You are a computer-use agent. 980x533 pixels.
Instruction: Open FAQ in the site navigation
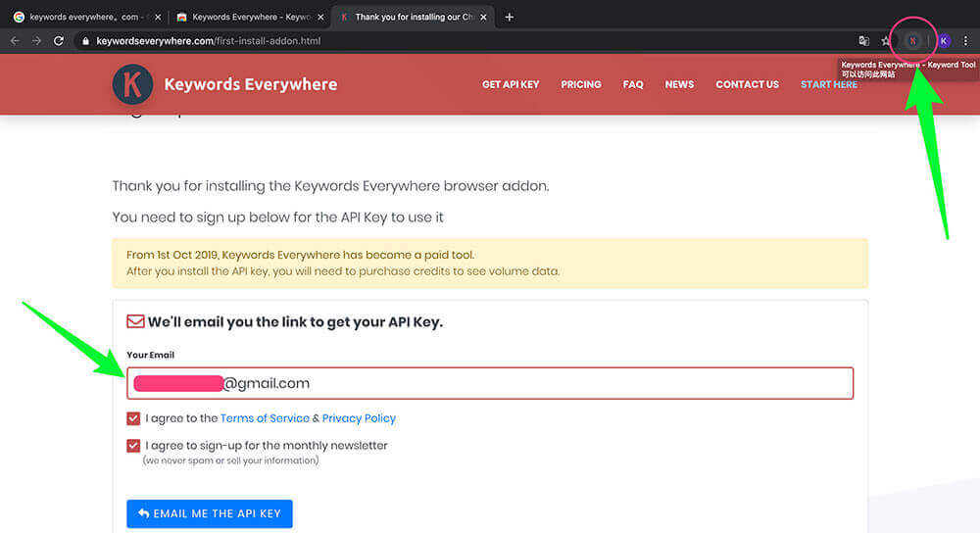tap(632, 84)
